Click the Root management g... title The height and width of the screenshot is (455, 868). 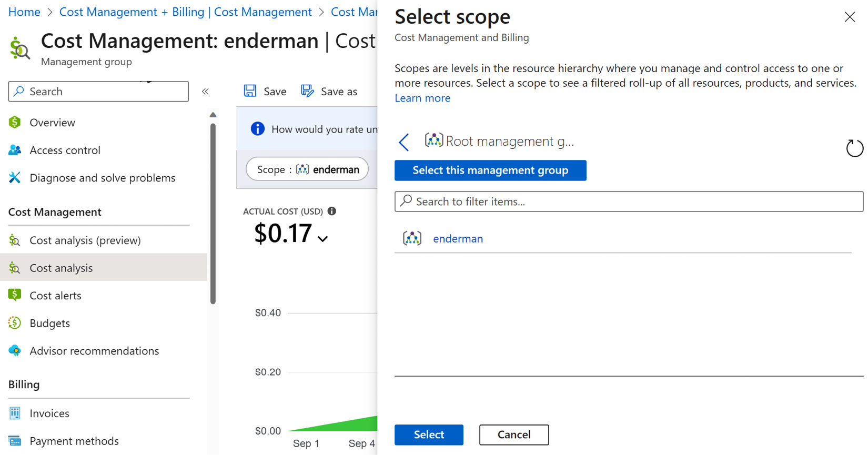tap(510, 141)
